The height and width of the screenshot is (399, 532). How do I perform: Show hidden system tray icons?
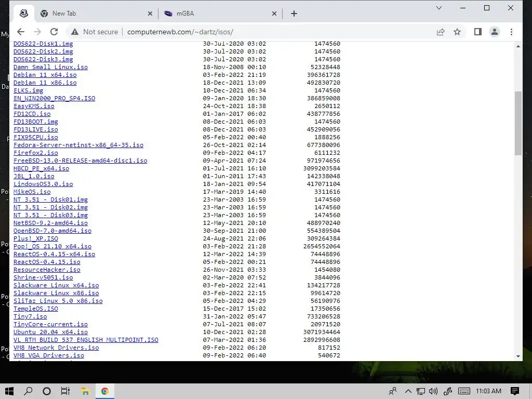[x=408, y=391]
